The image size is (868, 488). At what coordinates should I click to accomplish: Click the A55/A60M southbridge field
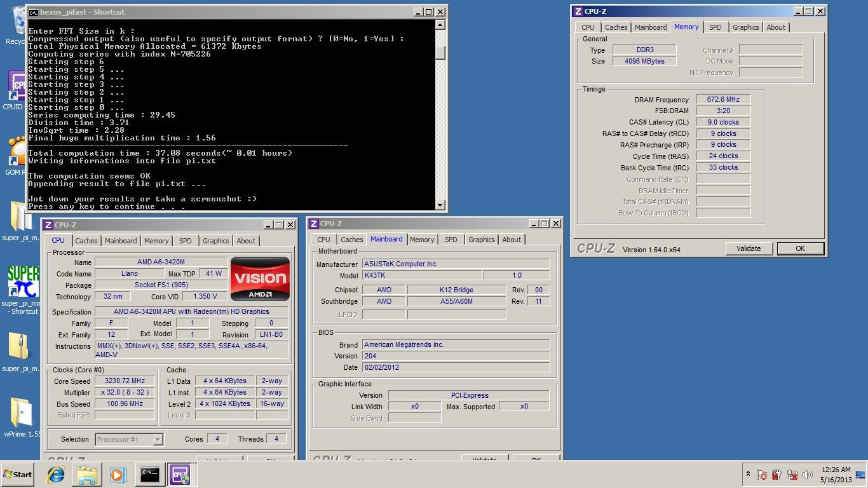coord(456,301)
